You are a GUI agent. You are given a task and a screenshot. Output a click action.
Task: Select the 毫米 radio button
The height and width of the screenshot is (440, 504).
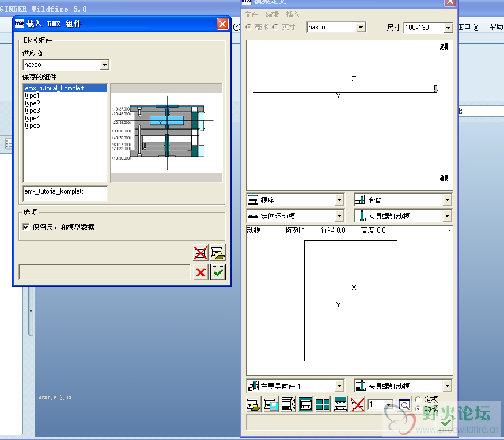(248, 27)
